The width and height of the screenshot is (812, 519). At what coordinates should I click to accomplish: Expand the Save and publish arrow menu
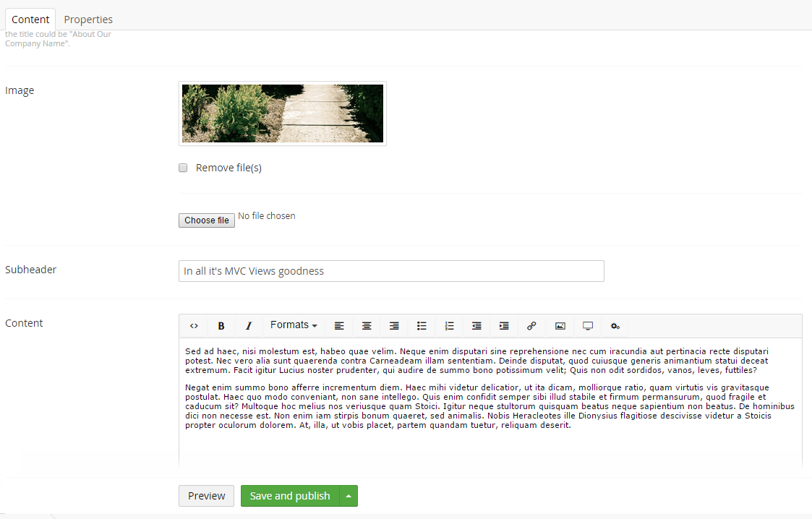[x=349, y=496]
